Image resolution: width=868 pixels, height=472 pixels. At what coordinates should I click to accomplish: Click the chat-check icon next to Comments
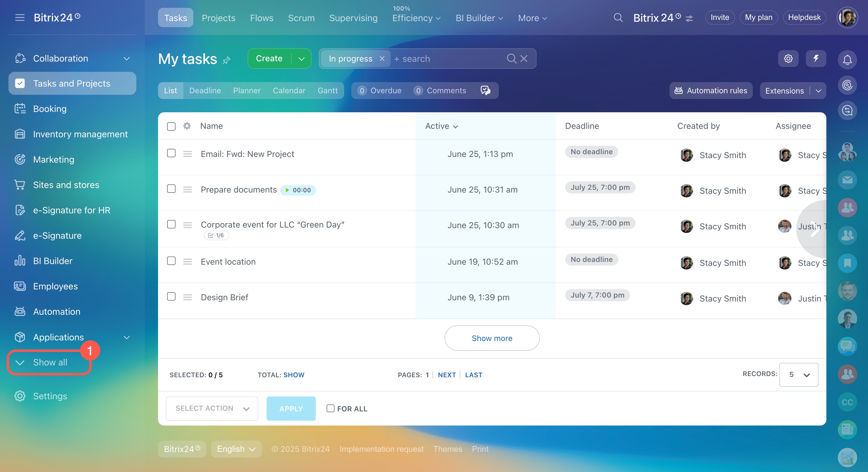pos(485,90)
